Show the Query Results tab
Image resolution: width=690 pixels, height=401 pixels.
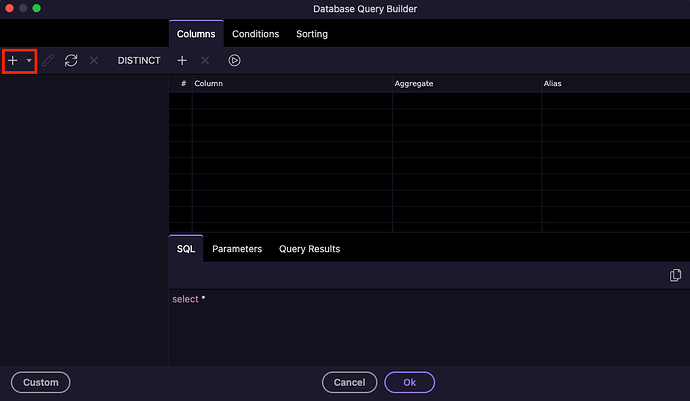coord(309,249)
